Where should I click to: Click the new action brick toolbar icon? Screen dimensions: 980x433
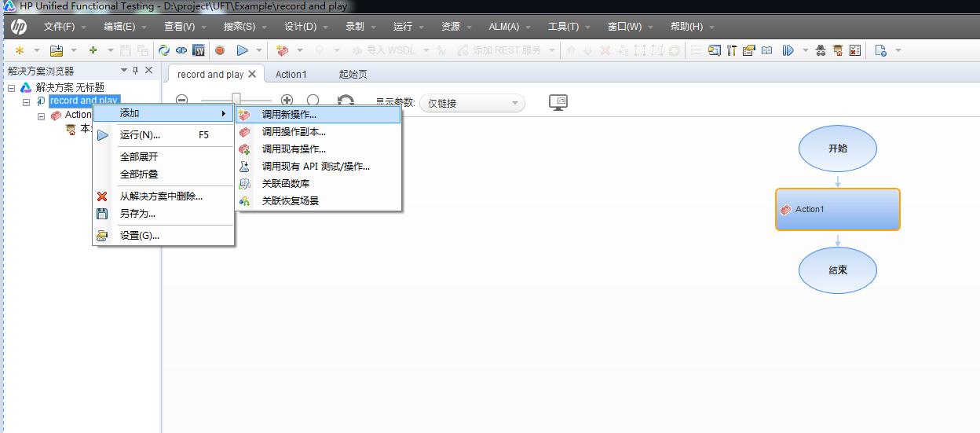tap(283, 50)
